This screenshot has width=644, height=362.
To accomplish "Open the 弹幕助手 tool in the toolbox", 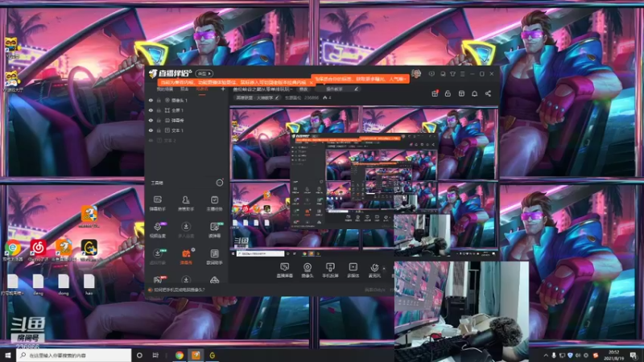I will pos(157,204).
